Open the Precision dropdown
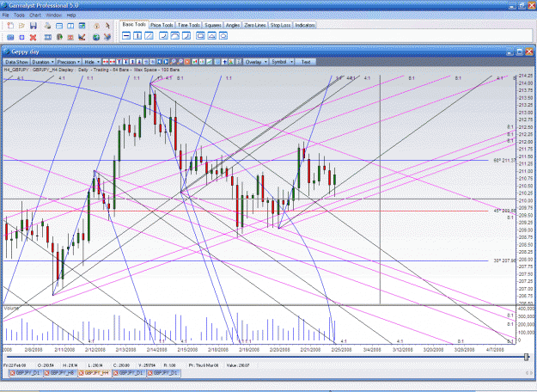537x392 pixels. (x=68, y=62)
